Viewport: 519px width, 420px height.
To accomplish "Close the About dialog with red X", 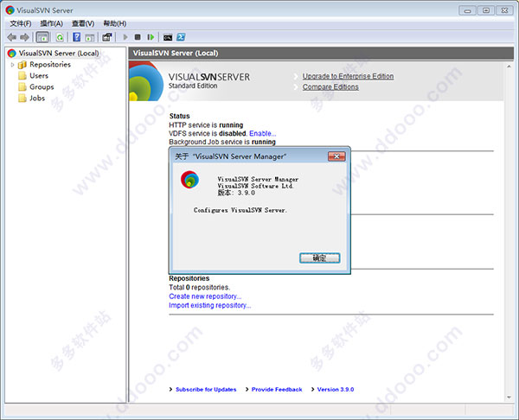I will (336, 156).
